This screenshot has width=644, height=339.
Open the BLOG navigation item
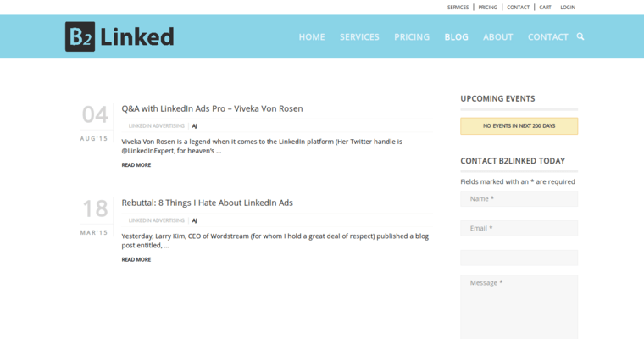(x=456, y=37)
